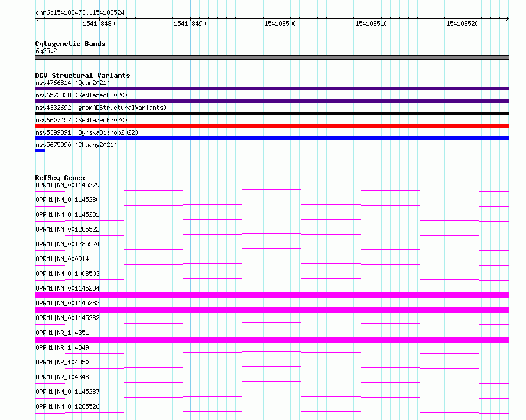
Task: Click the red bar for nsv6607457
Action: [272, 126]
